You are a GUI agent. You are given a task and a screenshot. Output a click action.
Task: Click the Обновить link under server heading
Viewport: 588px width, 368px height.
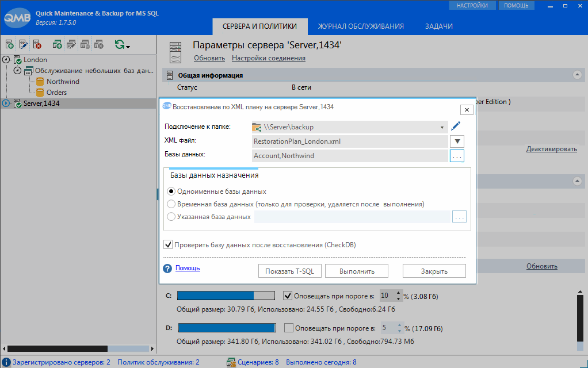(209, 58)
